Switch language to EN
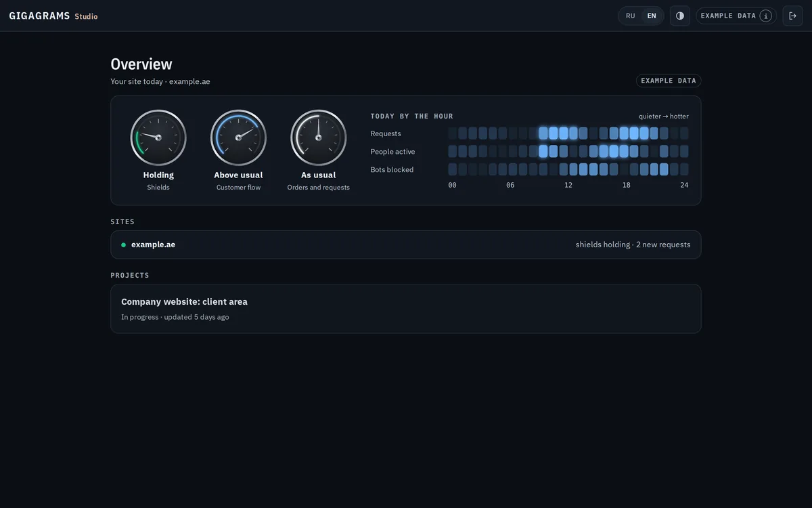The width and height of the screenshot is (812, 508). pos(652,16)
